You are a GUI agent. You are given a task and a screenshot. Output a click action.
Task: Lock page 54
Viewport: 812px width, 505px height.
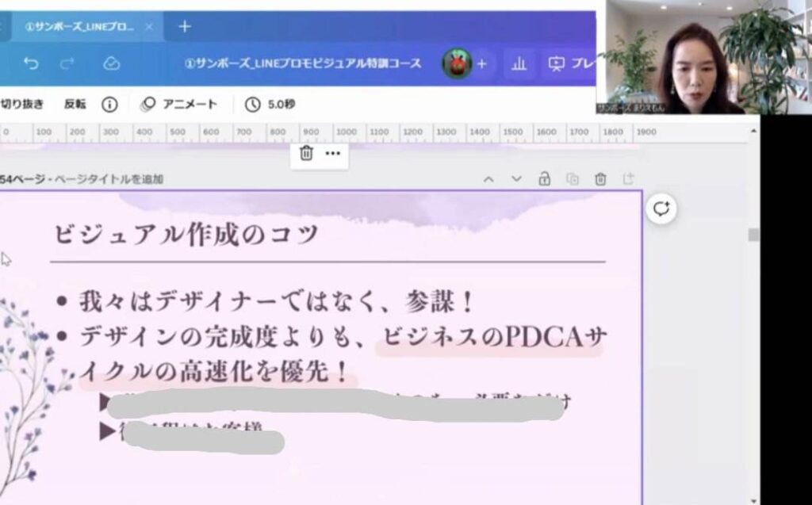(x=544, y=178)
